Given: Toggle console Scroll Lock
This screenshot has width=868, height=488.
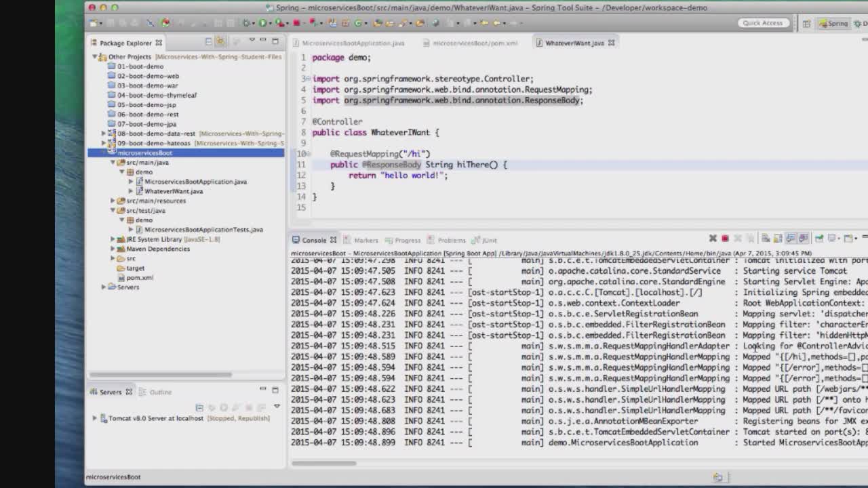Looking at the screenshot, I should (778, 239).
